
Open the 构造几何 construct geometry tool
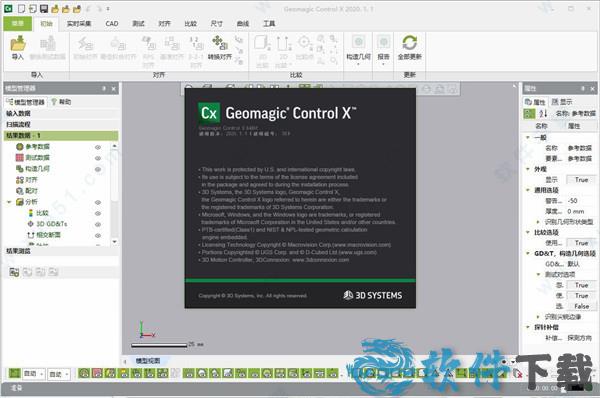coord(358,49)
